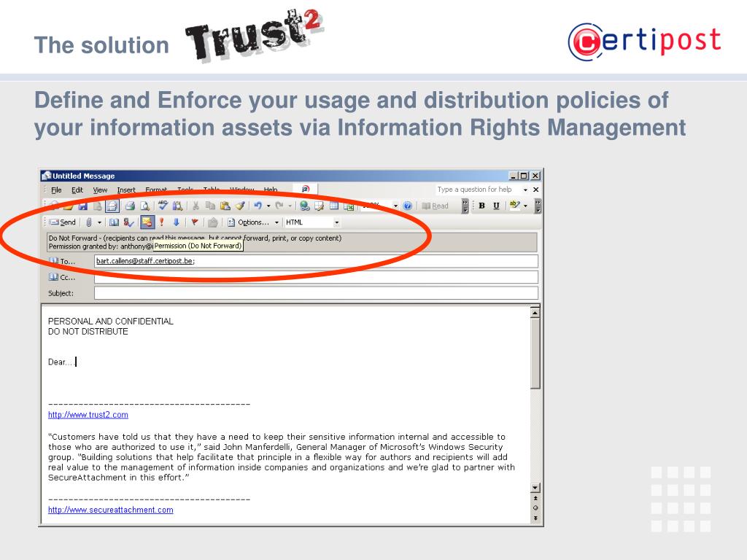The width and height of the screenshot is (747, 560).
Task: Toggle Bold formatting
Action: 481,206
